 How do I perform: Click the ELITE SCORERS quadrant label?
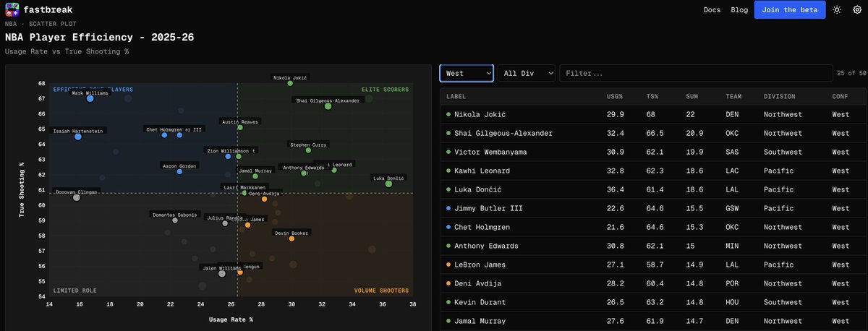[x=385, y=90]
